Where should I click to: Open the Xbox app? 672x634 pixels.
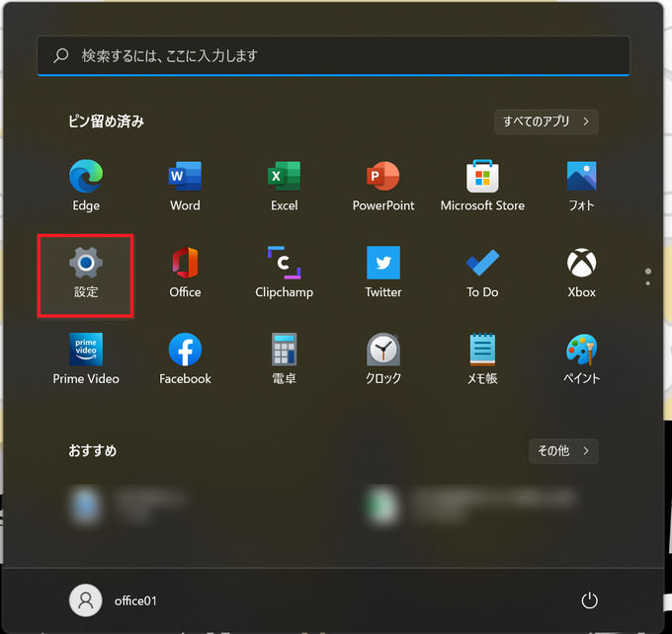tap(581, 273)
